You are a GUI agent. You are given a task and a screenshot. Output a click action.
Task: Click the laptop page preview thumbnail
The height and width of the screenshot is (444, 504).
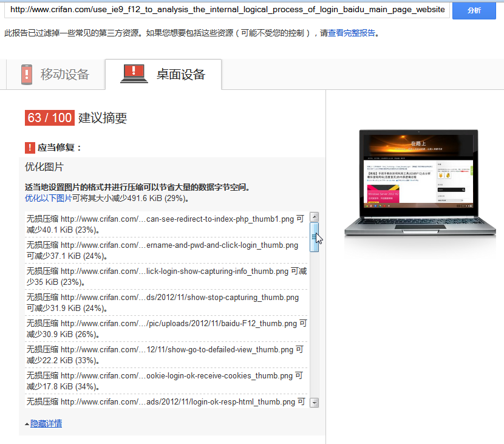[x=420, y=183]
